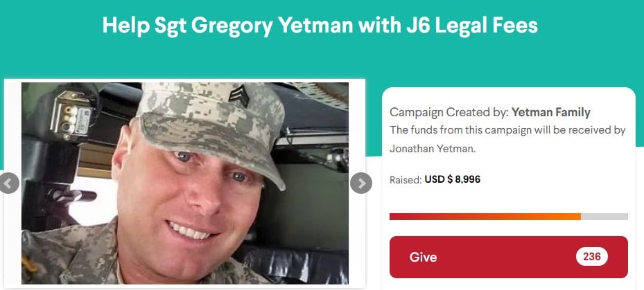644x290 pixels.
Task: Select the funds recipient notice text
Action: pos(507,139)
